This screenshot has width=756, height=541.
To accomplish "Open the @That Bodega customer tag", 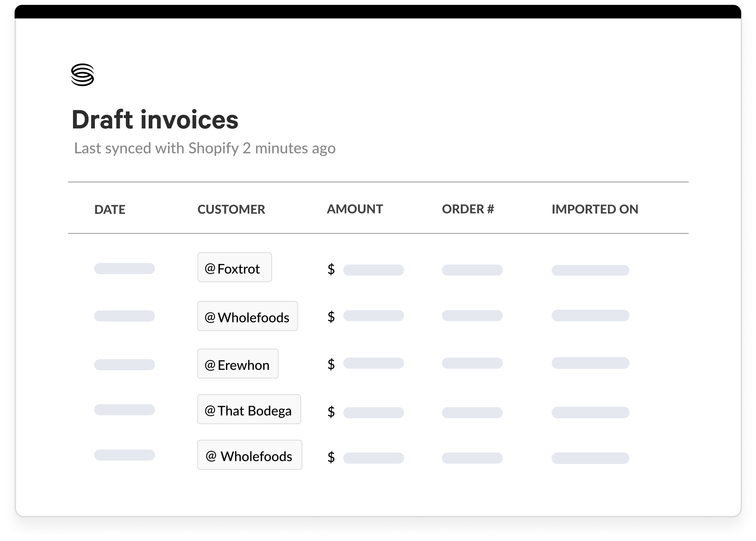I will [249, 409].
